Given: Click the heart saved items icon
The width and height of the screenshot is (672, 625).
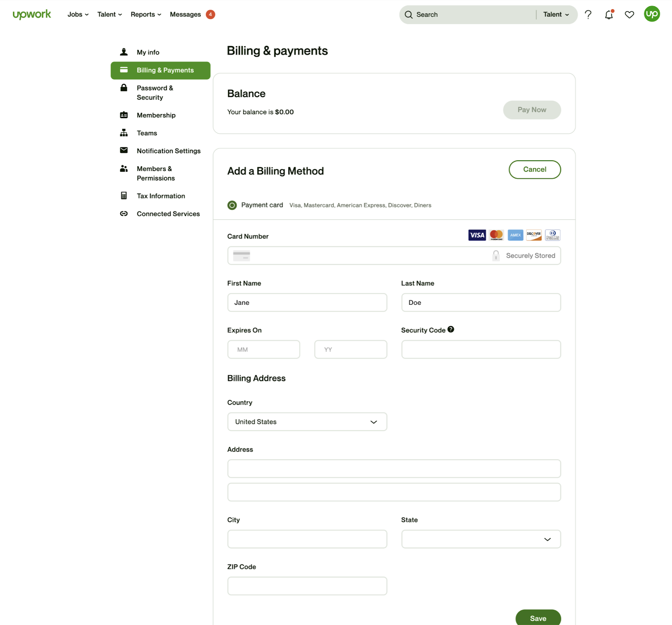Looking at the screenshot, I should point(629,15).
